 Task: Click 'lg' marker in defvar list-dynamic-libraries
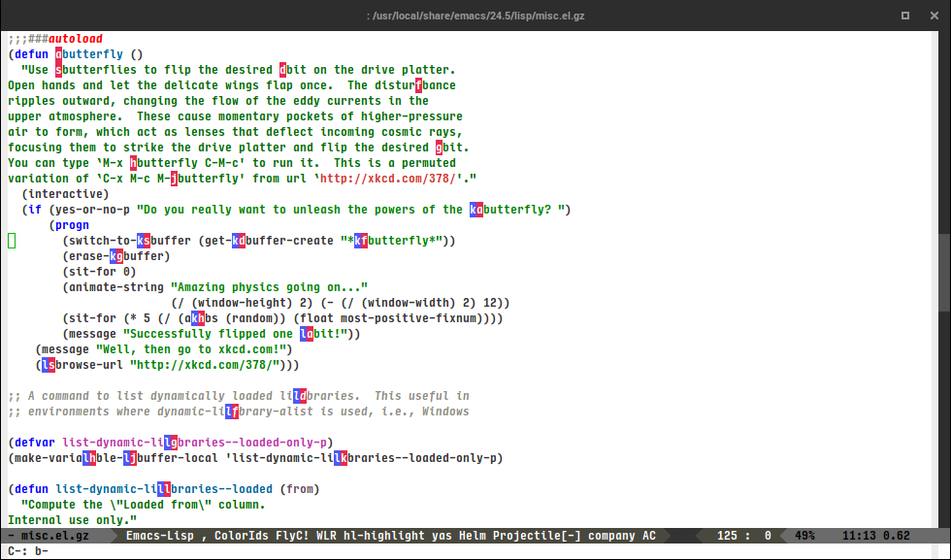(x=171, y=443)
